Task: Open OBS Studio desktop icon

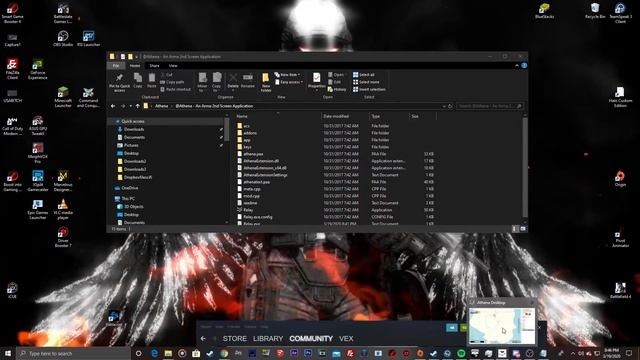Action: point(63,39)
